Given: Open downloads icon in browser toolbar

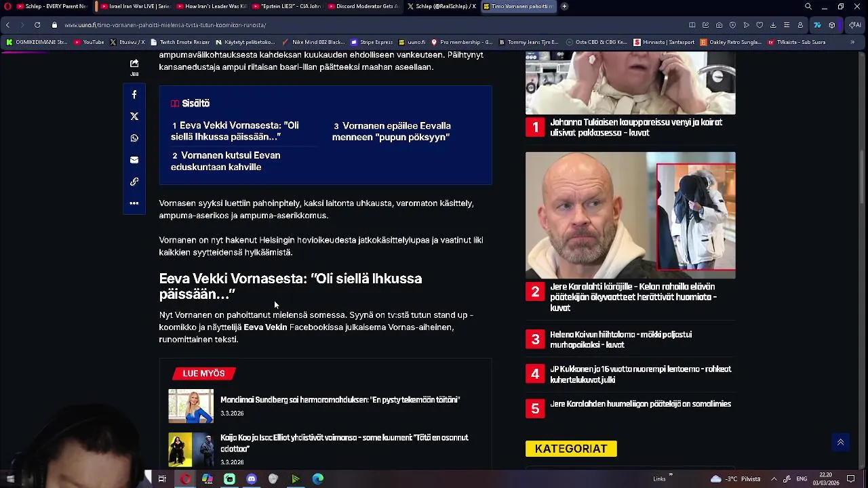Looking at the screenshot, I should click(x=773, y=25).
